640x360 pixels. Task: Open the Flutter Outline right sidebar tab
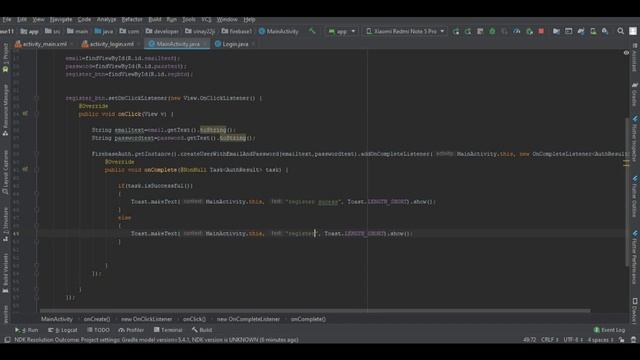(635, 197)
